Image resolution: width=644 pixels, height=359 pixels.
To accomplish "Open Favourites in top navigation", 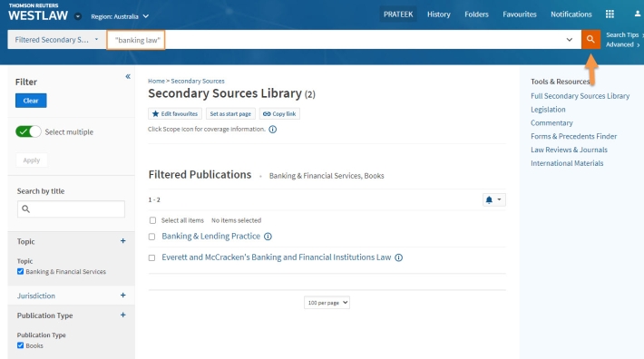I will coord(520,15).
